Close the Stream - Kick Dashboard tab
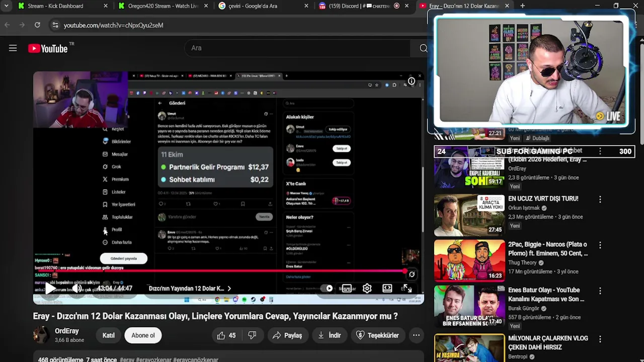This screenshot has width=644, height=362. (x=105, y=6)
